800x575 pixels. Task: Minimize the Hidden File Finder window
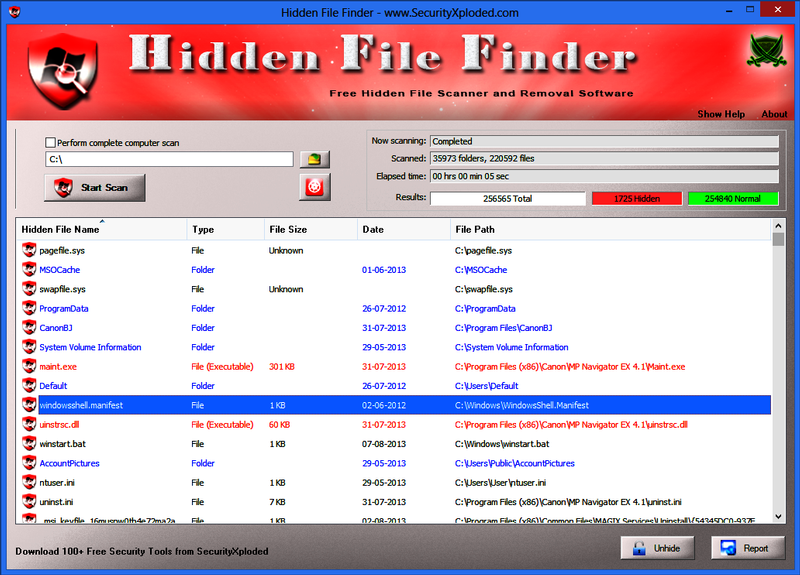click(x=729, y=10)
